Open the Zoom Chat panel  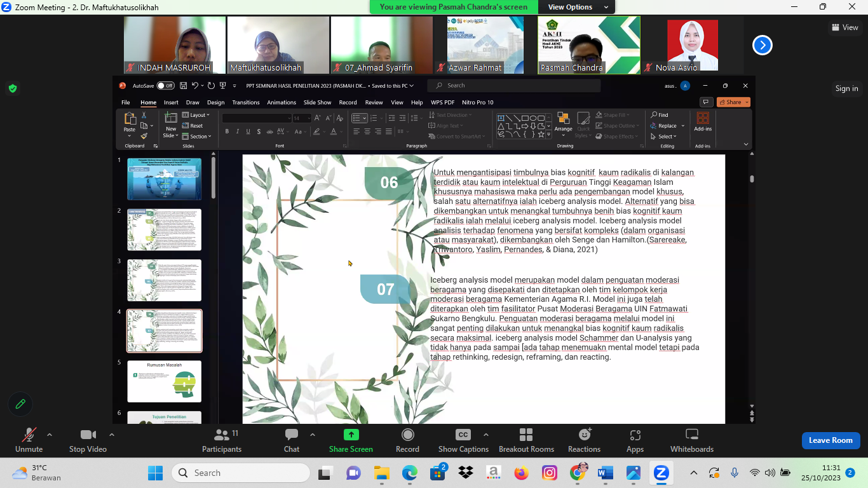[x=292, y=435]
